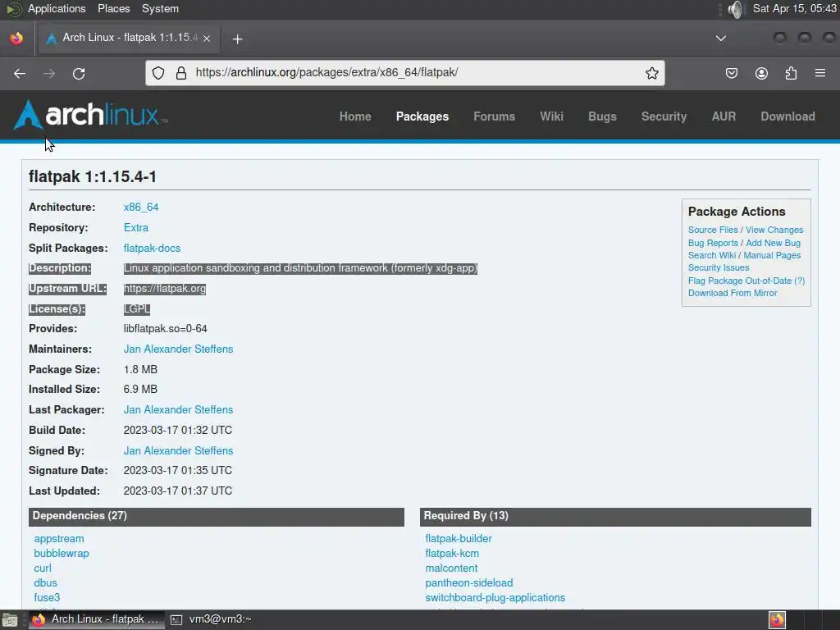Click Signed By Jan Alexander Steffens link
This screenshot has width=840, height=630.
point(178,450)
